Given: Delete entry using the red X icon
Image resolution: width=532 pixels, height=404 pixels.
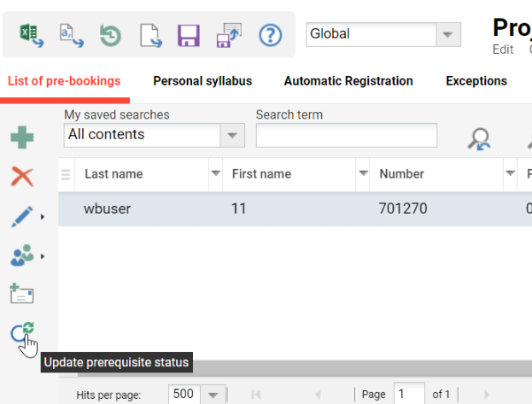Looking at the screenshot, I should click(22, 177).
